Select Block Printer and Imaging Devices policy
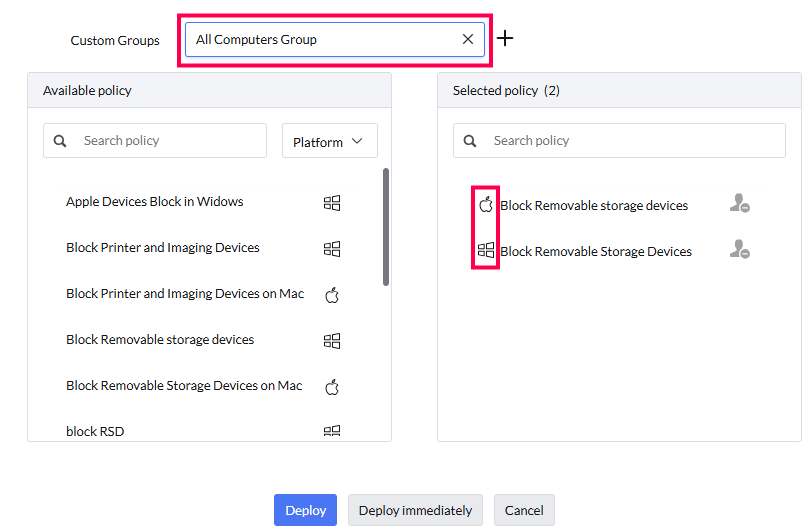The height and width of the screenshot is (530, 806). click(x=163, y=248)
